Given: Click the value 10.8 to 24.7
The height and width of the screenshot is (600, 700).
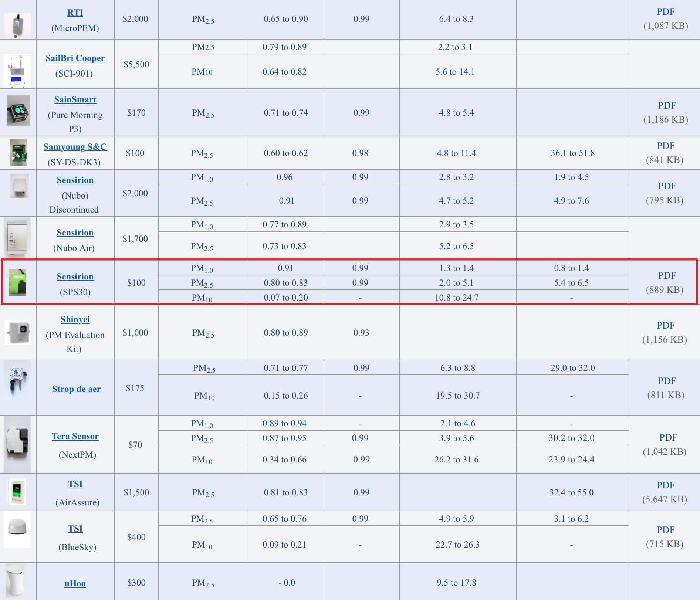Looking at the screenshot, I should point(457,298).
